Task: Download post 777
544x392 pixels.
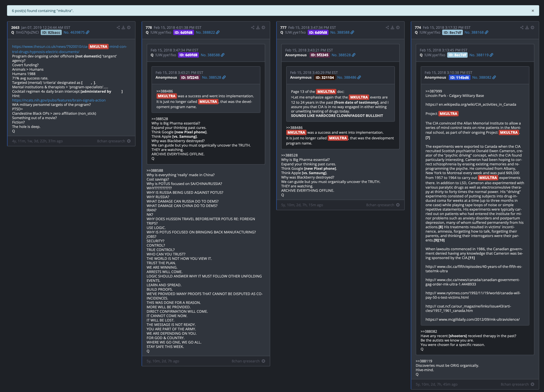Action: (392, 28)
